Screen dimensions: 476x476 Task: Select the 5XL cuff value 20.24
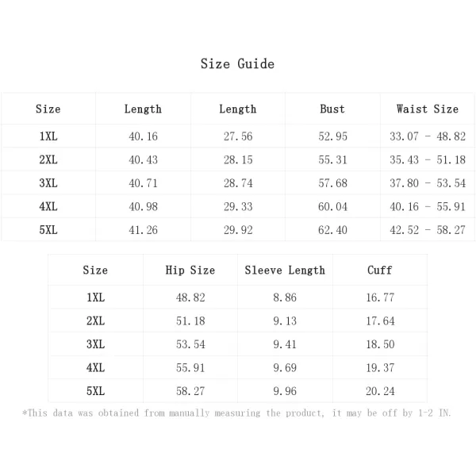click(x=380, y=391)
